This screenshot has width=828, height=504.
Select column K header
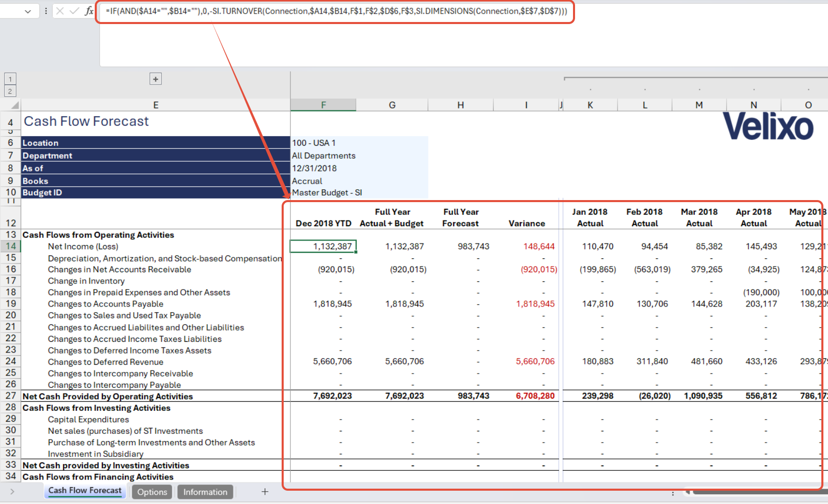click(590, 105)
